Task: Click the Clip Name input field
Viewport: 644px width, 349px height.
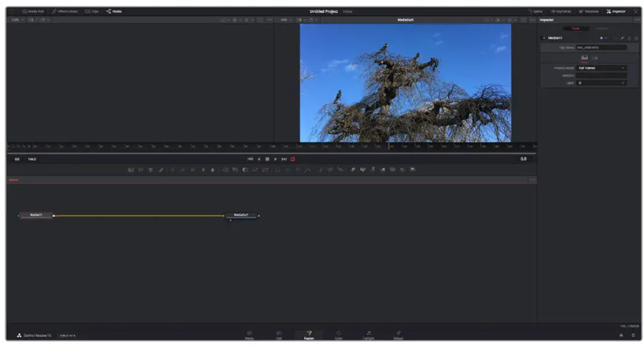Action: 601,47
